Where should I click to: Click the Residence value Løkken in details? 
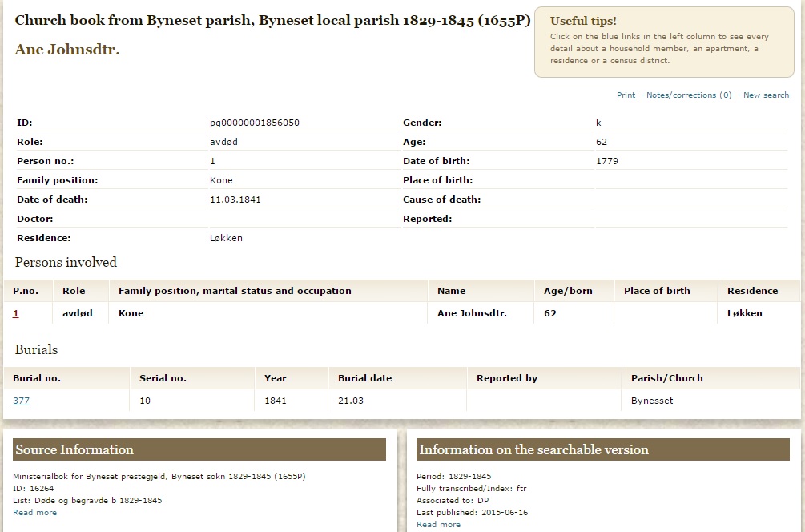click(x=226, y=238)
